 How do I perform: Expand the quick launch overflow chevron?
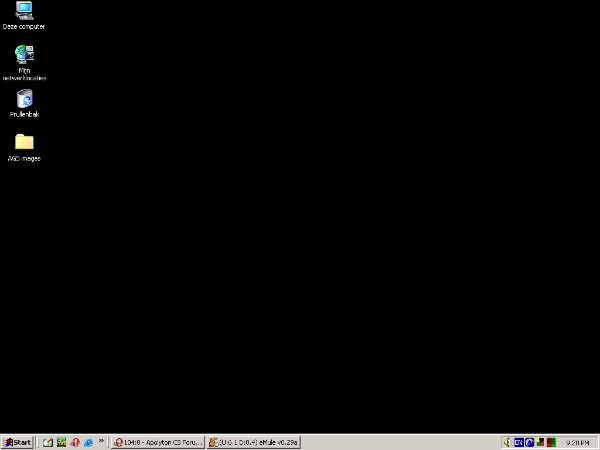[x=101, y=441]
